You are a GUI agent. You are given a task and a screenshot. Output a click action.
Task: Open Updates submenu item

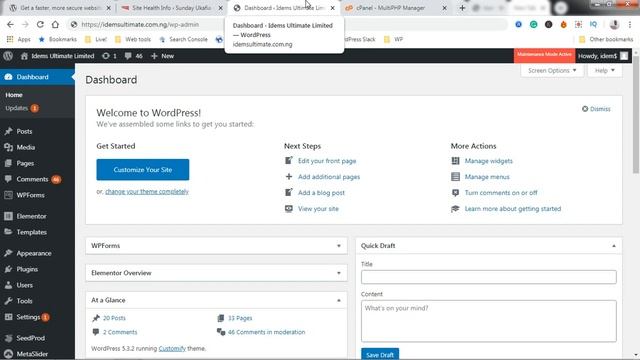pos(22,108)
